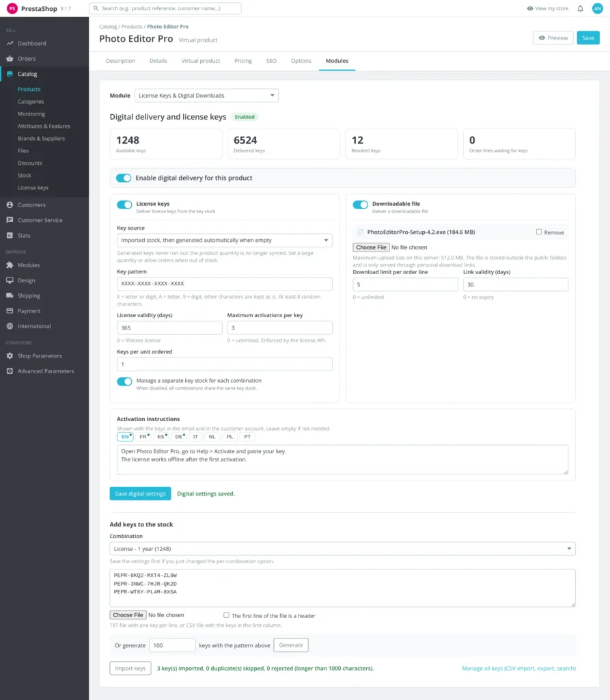Click the top Save button

pyautogui.click(x=588, y=38)
